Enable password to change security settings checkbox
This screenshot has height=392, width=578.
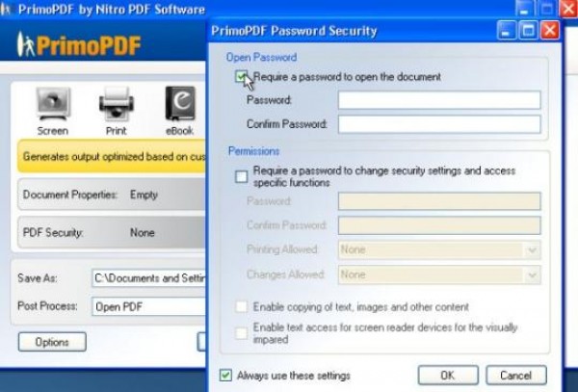pos(242,177)
